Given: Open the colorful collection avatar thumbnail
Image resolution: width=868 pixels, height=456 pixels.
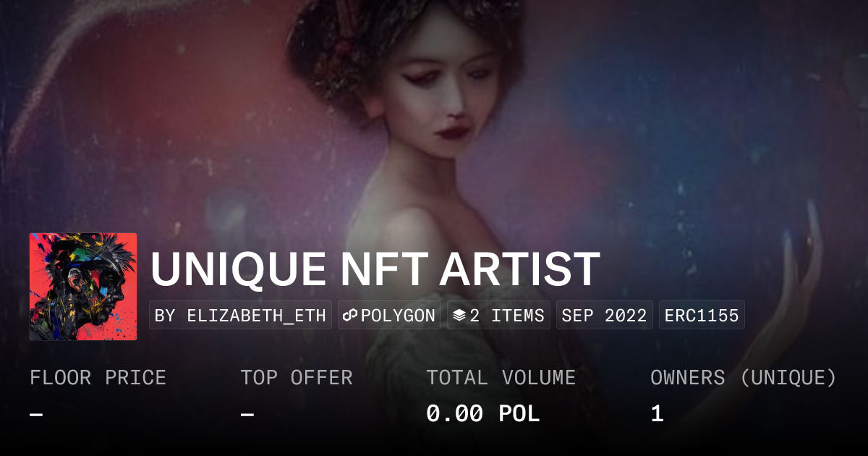Looking at the screenshot, I should (83, 287).
